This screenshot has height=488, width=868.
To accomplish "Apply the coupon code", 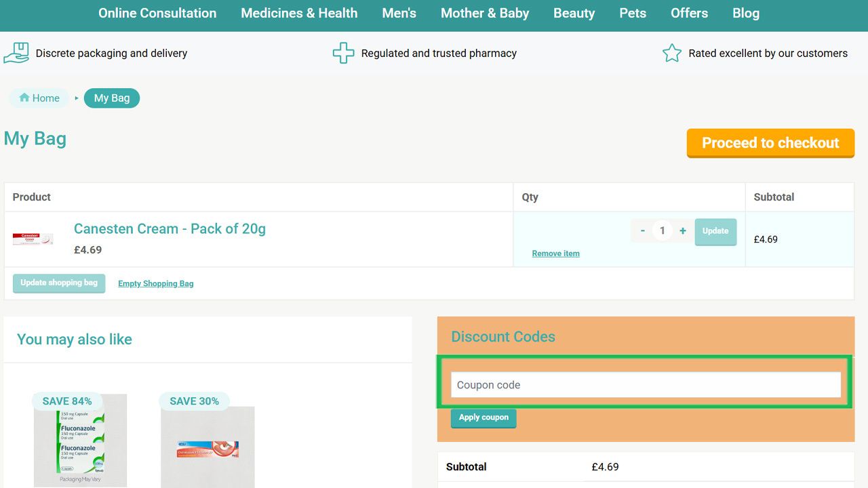I will tap(483, 418).
